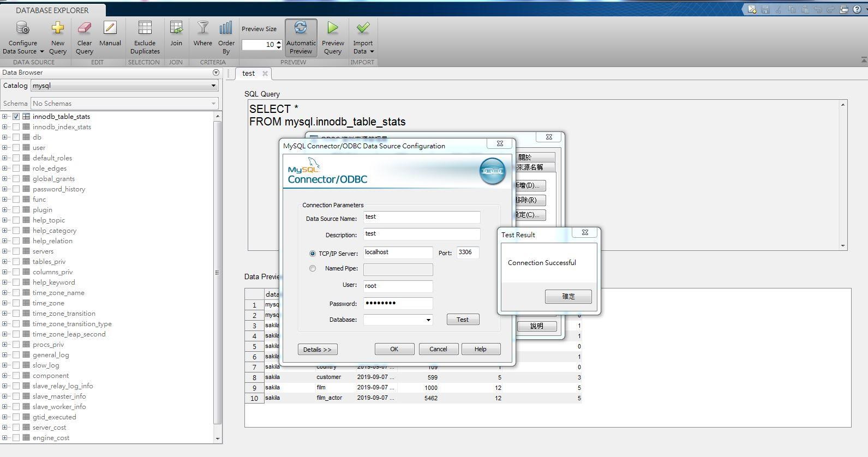
Task: Expand the help_topic table node
Action: pyautogui.click(x=5, y=220)
